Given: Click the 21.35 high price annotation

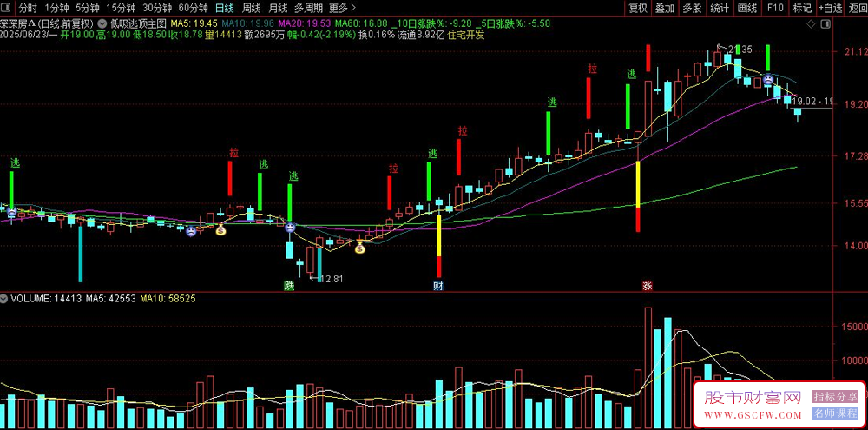Looking at the screenshot, I should (x=740, y=50).
